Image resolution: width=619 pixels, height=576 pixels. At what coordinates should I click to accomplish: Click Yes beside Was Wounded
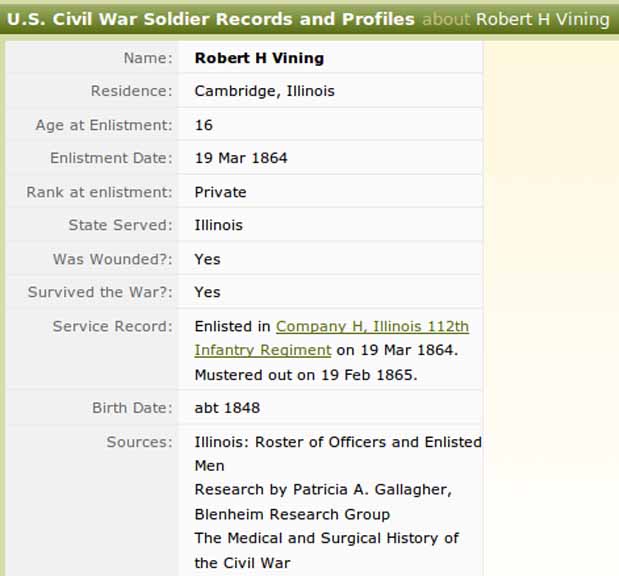point(207,259)
